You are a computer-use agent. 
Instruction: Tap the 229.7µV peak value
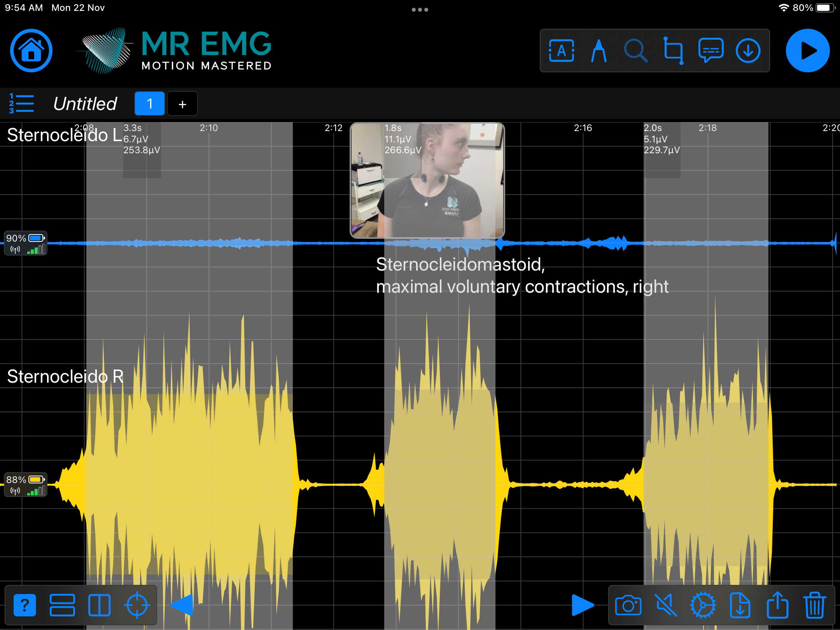[x=661, y=150]
